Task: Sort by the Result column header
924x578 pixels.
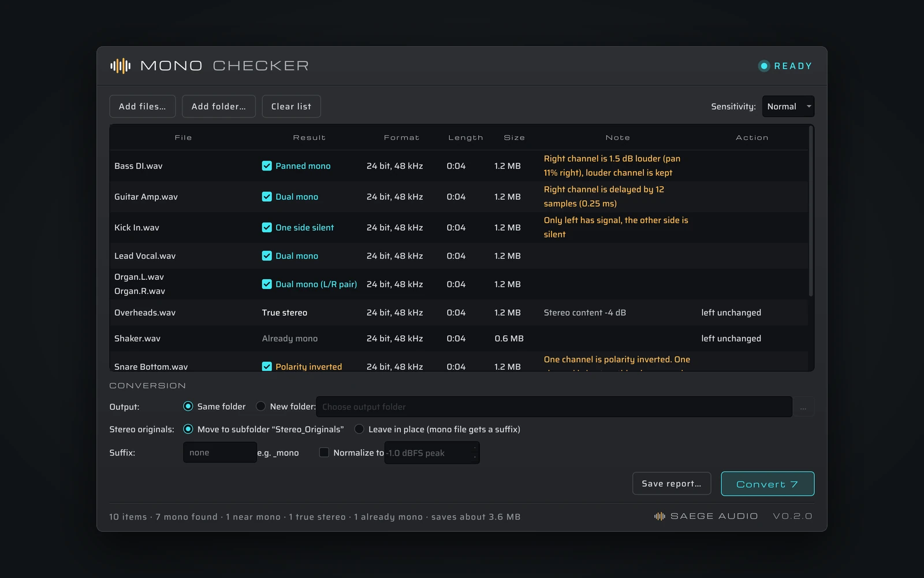Action: (x=310, y=138)
